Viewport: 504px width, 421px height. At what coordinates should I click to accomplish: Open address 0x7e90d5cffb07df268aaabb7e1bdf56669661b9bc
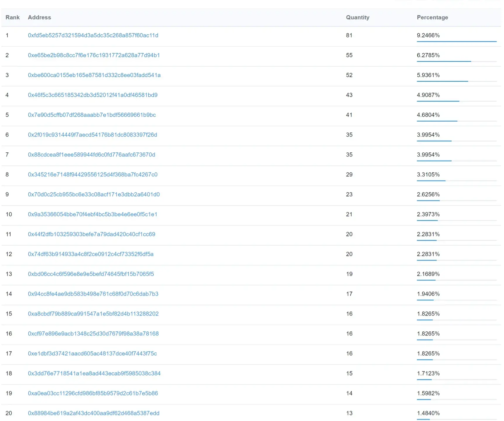coord(92,115)
